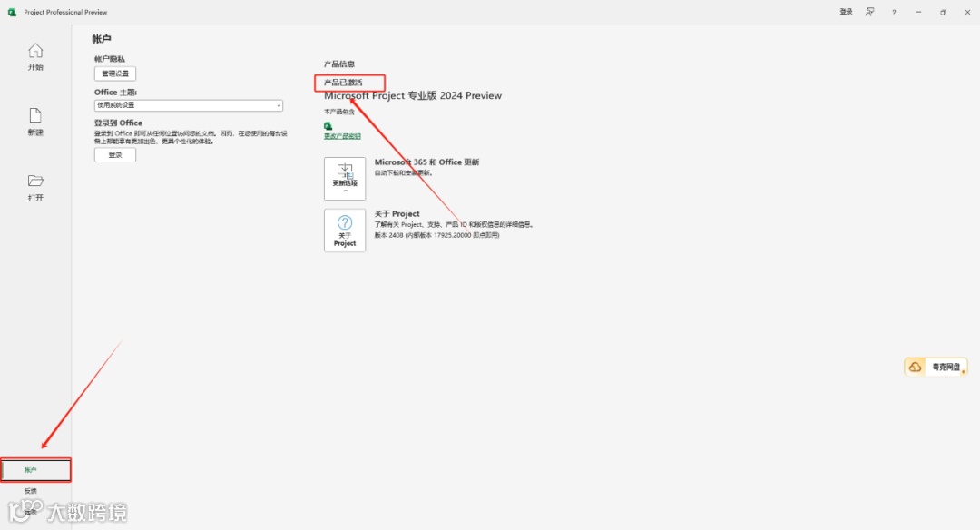Open the feedback person icon in title bar
The width and height of the screenshot is (980, 530).
pyautogui.click(x=869, y=12)
